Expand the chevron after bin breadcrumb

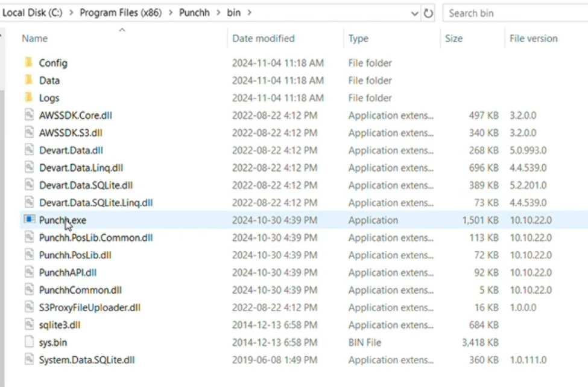[x=250, y=13]
